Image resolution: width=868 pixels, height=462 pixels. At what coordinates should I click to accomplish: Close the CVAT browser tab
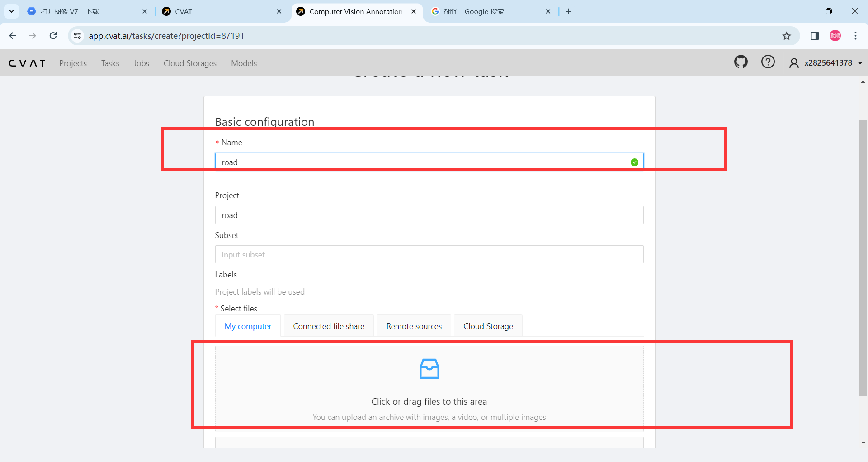[x=279, y=11]
